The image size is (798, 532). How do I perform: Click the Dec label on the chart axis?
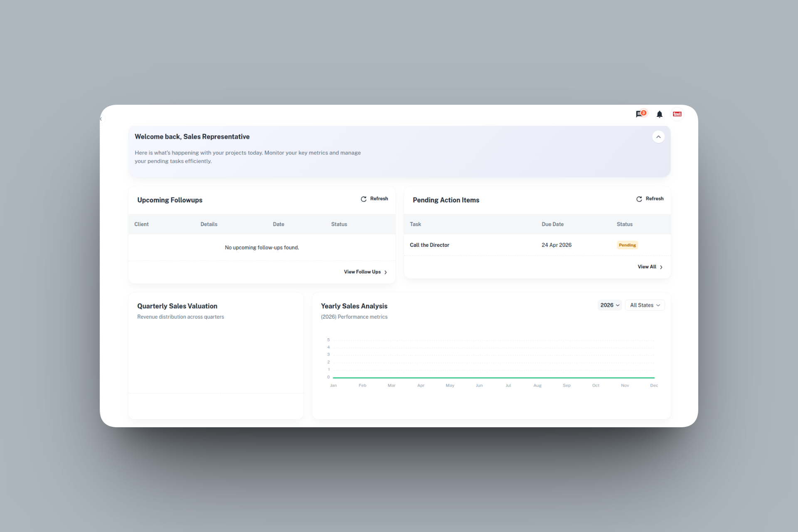(x=654, y=386)
